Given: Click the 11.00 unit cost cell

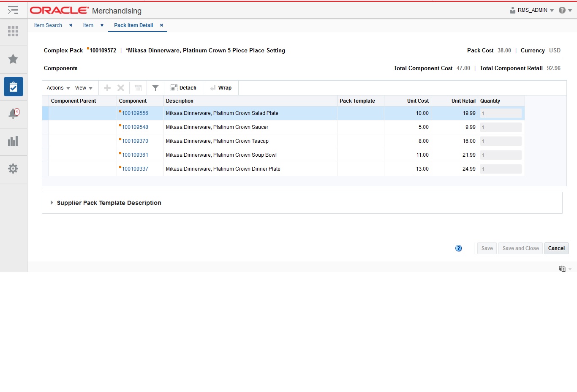Looking at the screenshot, I should click(408, 155).
